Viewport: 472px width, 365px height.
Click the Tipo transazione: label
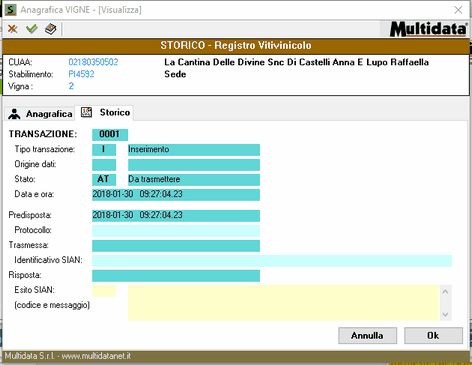(x=45, y=149)
